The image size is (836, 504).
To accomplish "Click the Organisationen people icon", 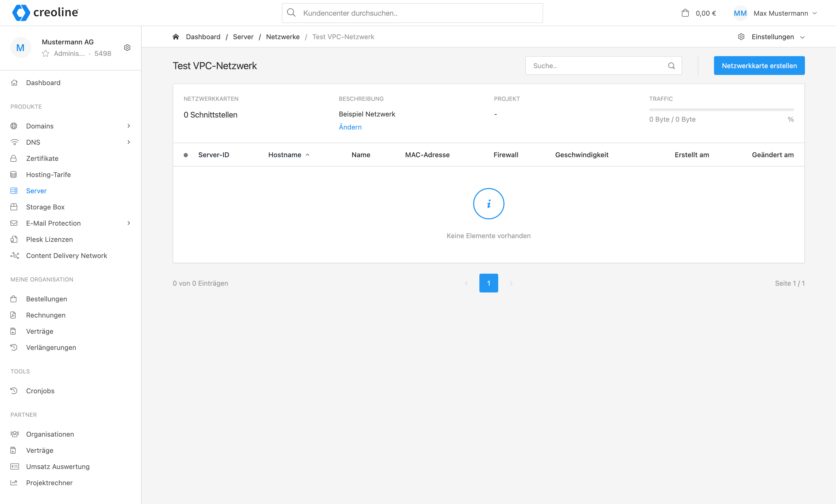I will pos(15,434).
